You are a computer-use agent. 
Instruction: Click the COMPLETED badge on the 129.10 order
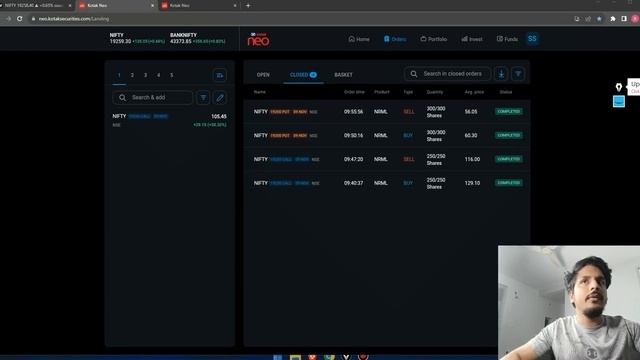click(x=509, y=182)
